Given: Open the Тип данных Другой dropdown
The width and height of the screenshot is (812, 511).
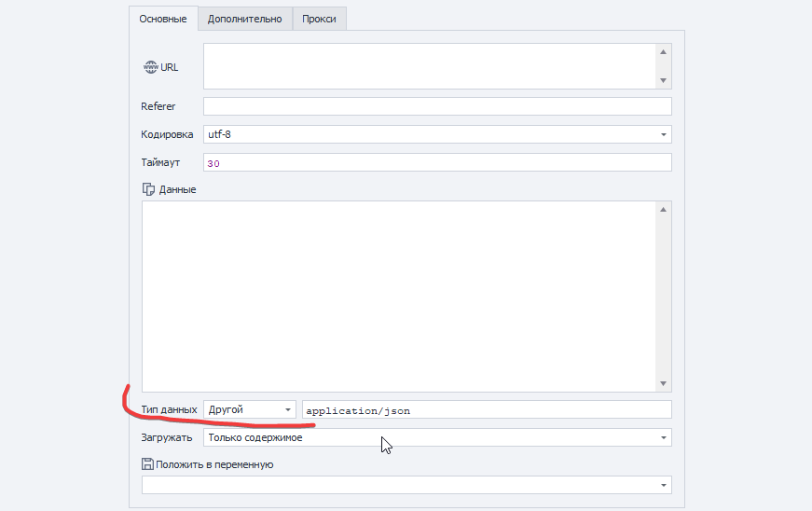Looking at the screenshot, I should [x=250, y=409].
